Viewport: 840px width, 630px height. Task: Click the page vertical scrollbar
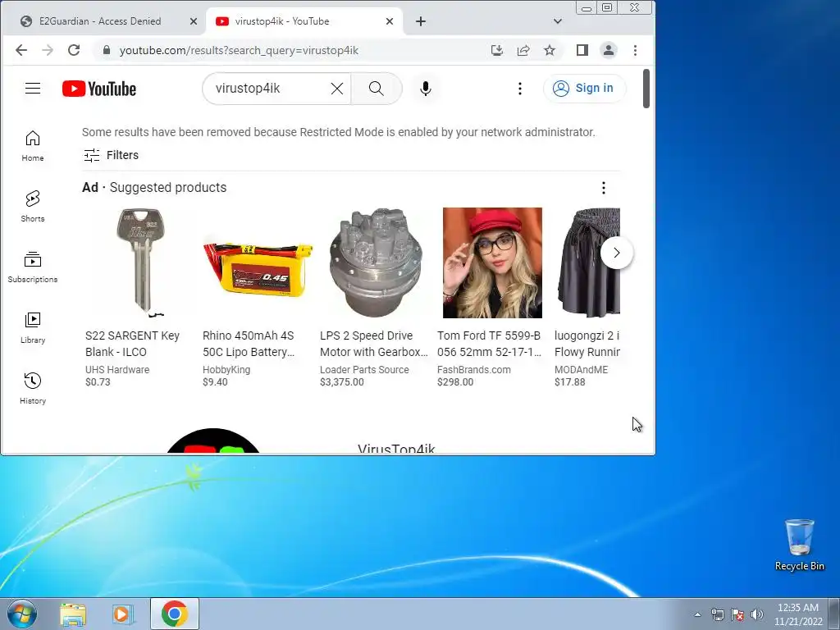coord(646,89)
